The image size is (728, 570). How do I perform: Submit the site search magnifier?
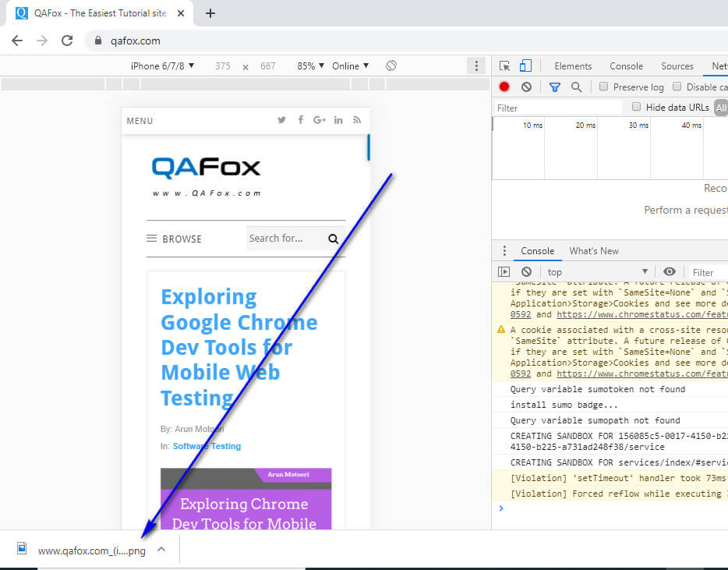(x=333, y=239)
